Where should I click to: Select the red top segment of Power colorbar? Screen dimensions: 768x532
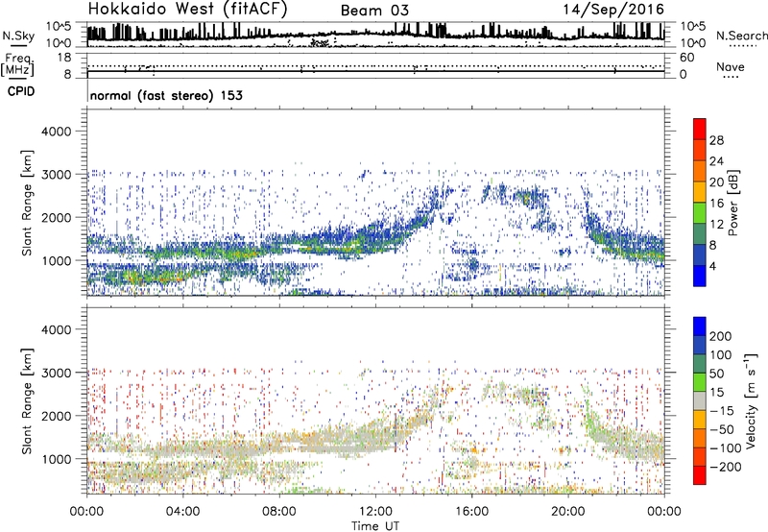click(700, 130)
